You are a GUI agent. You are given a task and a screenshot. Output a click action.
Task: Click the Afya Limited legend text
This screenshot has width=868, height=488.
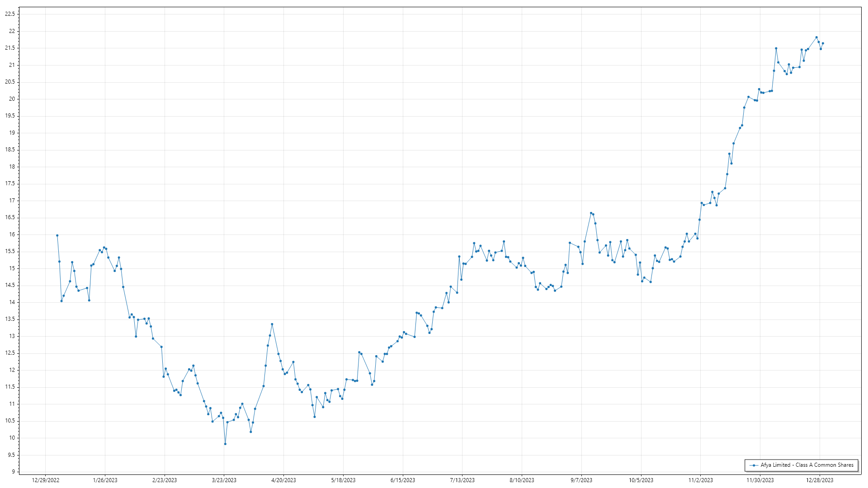click(x=807, y=465)
